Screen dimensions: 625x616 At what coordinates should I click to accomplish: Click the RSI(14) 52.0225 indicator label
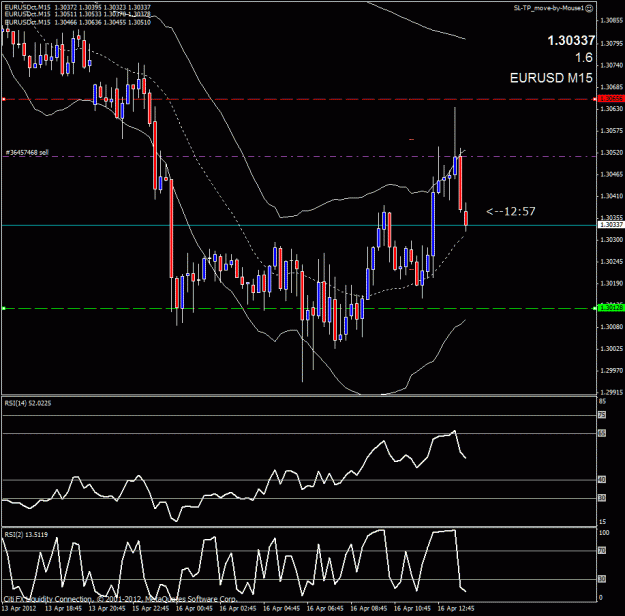pos(28,403)
